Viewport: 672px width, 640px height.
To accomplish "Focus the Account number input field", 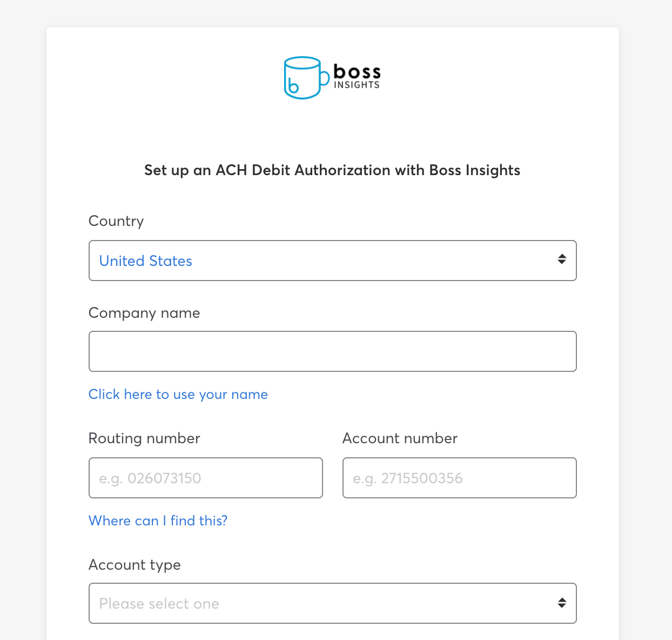I will click(460, 478).
